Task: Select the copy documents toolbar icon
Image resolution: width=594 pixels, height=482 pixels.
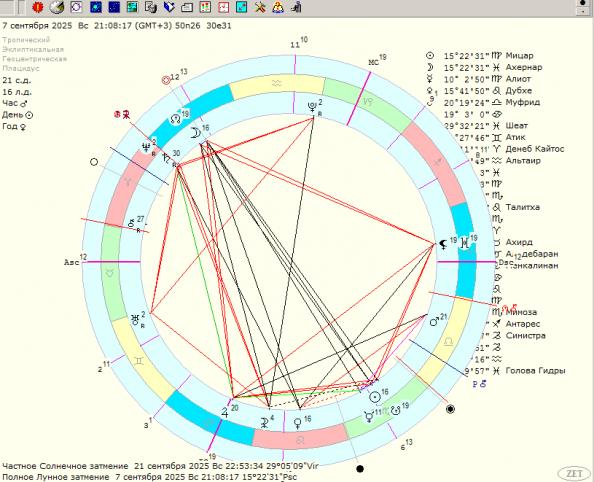Action: tap(151, 7)
